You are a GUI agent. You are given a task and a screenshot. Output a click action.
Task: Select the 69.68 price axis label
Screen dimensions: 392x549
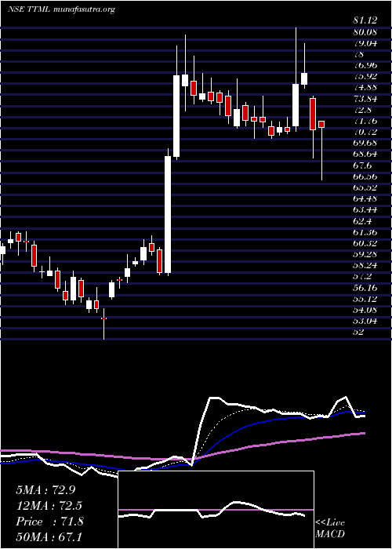(365, 144)
